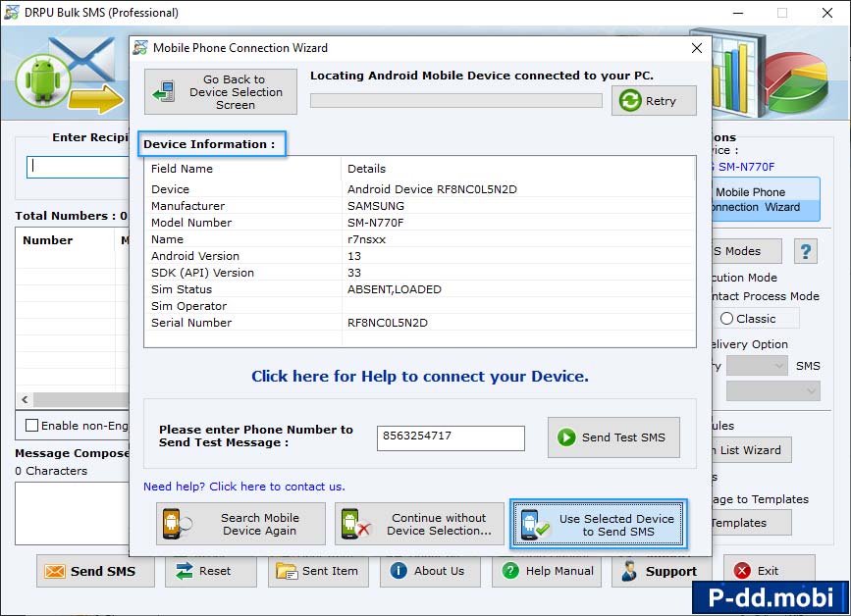Enable non-English characters checkbox
The image size is (851, 616).
click(x=32, y=425)
